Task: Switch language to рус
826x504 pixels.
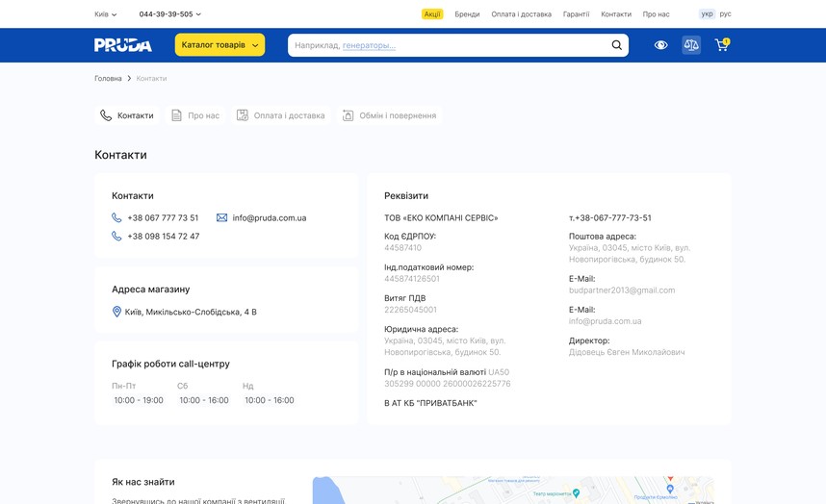Action: [725, 14]
